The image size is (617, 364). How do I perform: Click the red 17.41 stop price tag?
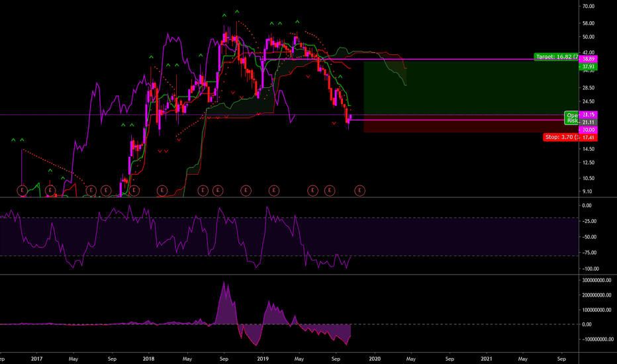pos(589,138)
